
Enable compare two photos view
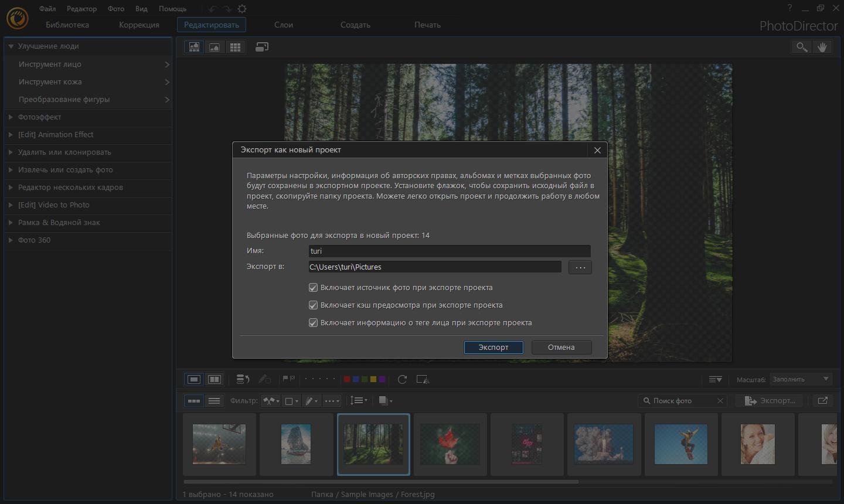[x=215, y=379]
